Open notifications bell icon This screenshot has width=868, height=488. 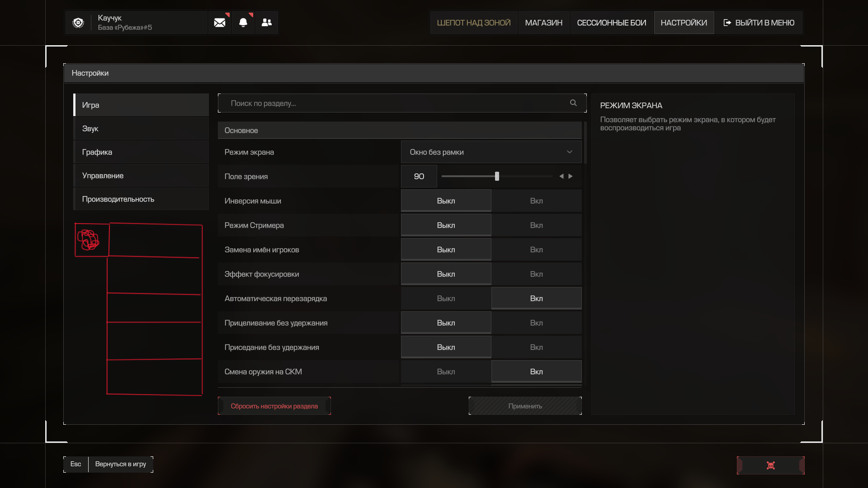[x=243, y=23]
